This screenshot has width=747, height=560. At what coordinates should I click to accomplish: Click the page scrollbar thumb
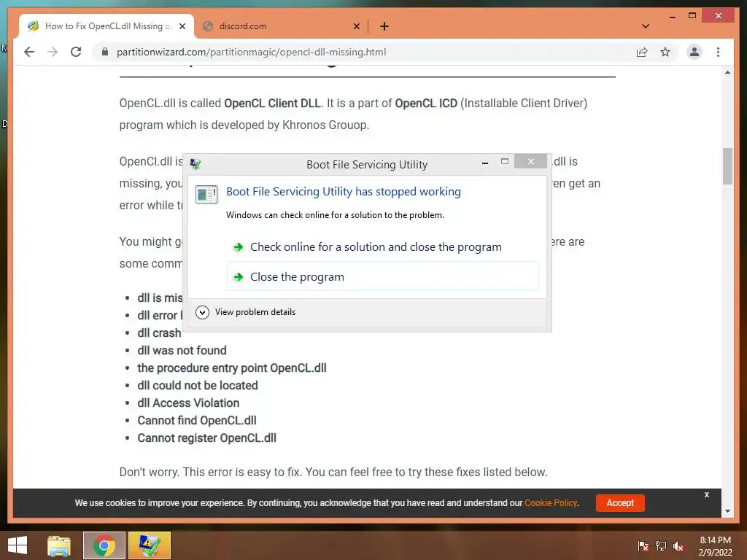coord(727,166)
